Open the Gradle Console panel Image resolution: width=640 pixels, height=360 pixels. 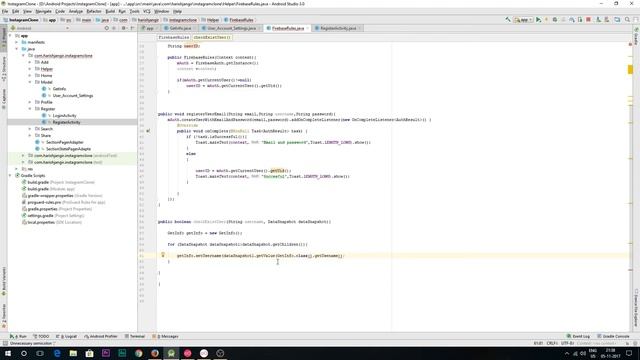click(613, 336)
